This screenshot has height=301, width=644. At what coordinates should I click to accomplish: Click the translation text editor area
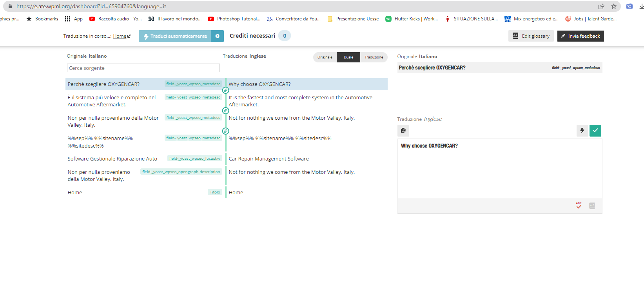point(500,168)
